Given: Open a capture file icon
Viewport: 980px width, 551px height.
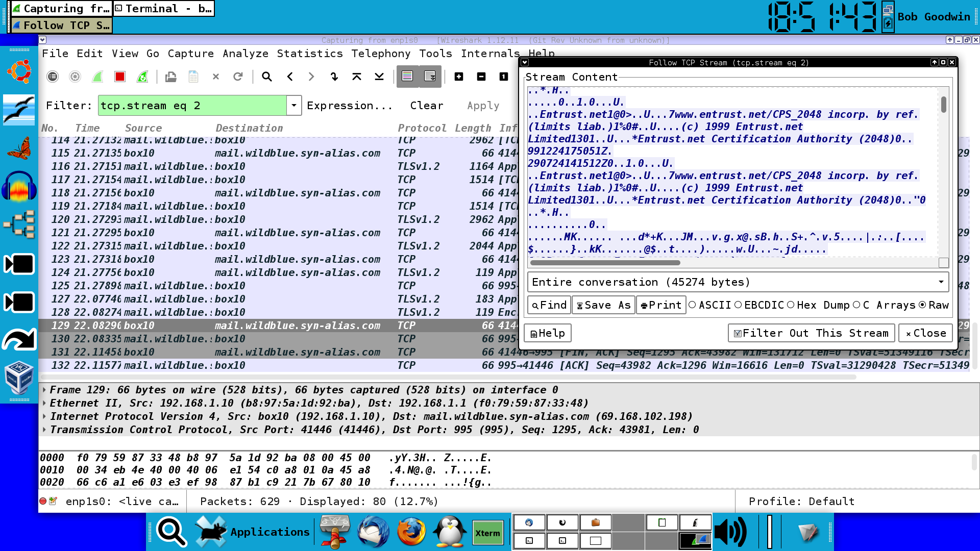Looking at the screenshot, I should [171, 77].
